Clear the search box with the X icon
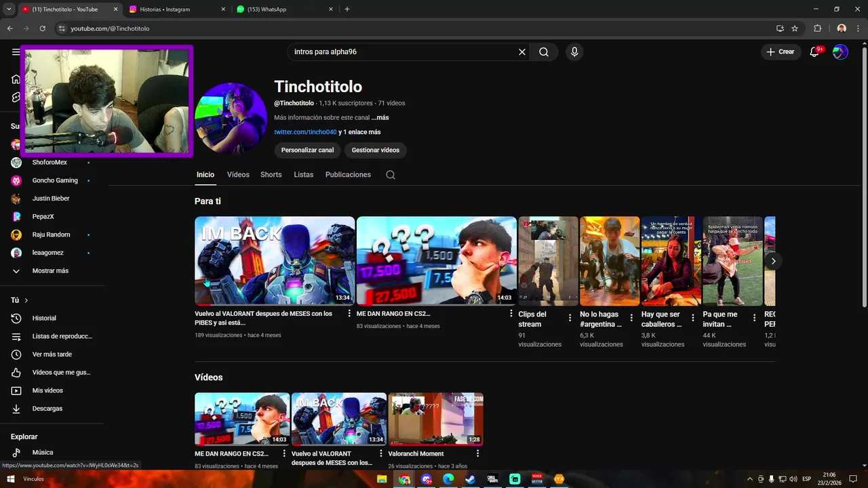Viewport: 868px width, 488px height. coord(522,52)
